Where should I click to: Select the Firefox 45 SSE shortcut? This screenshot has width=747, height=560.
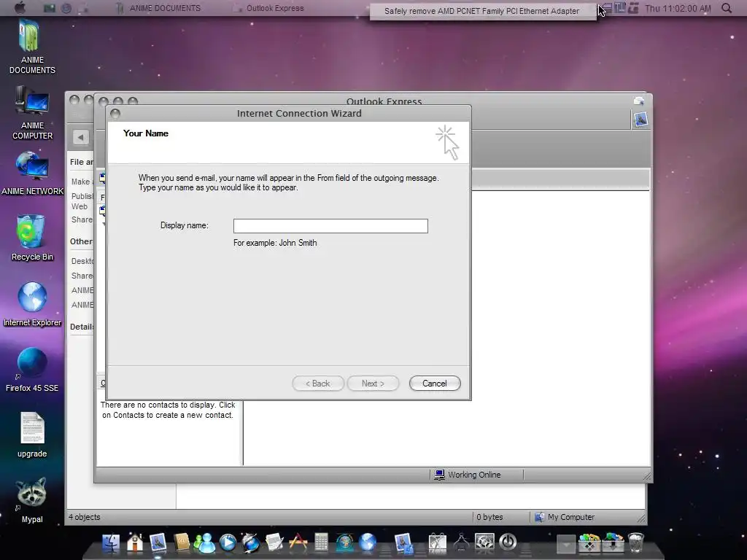32,370
